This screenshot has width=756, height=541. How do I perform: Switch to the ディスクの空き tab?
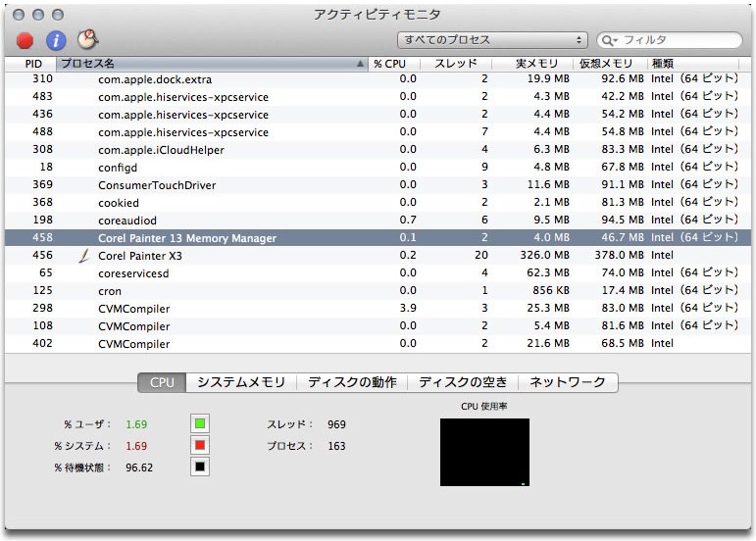point(463,382)
